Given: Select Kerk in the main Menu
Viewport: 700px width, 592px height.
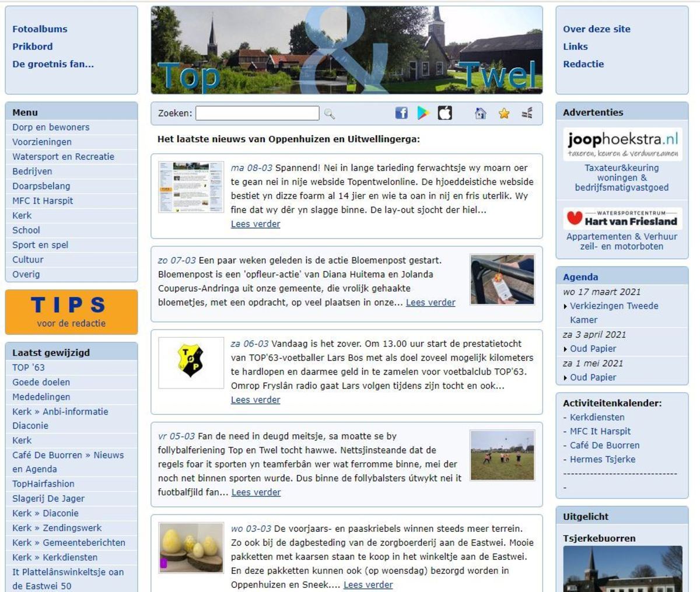Looking at the screenshot, I should click(x=22, y=215).
